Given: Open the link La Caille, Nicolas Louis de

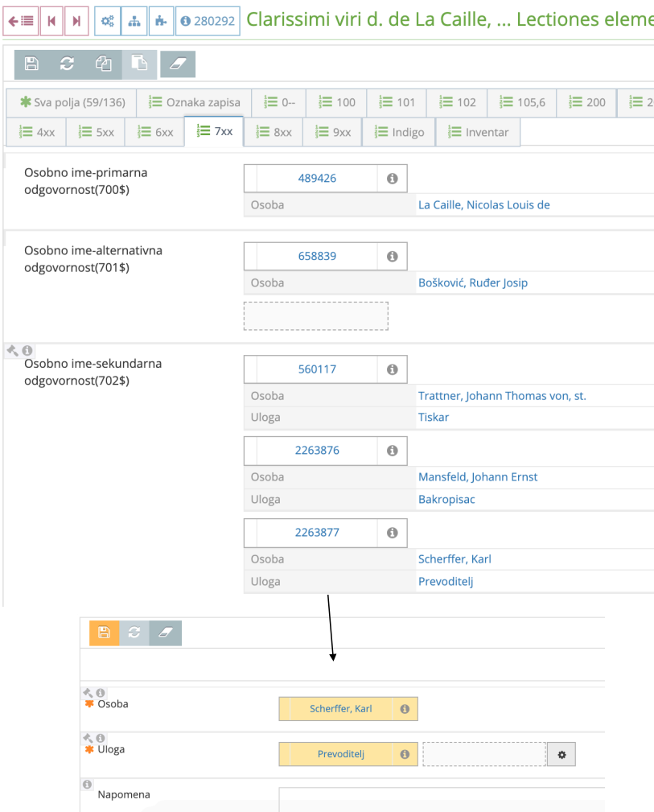Looking at the screenshot, I should (483, 204).
